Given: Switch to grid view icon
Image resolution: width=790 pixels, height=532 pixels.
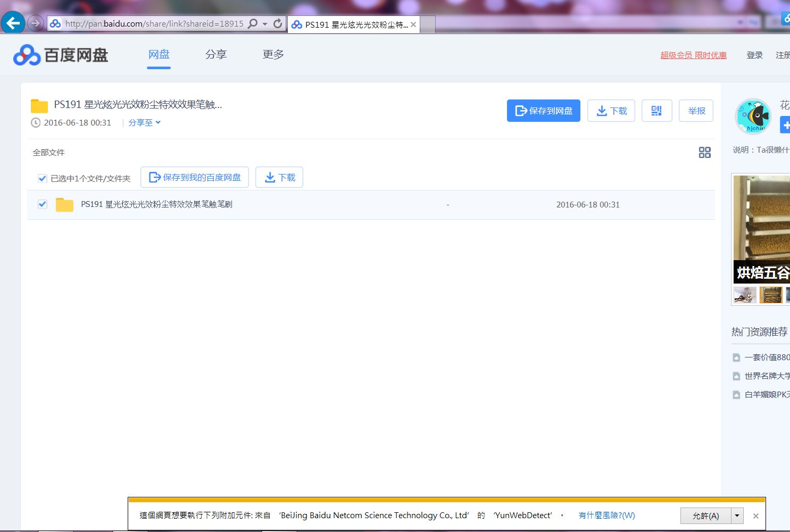Looking at the screenshot, I should 704,153.
